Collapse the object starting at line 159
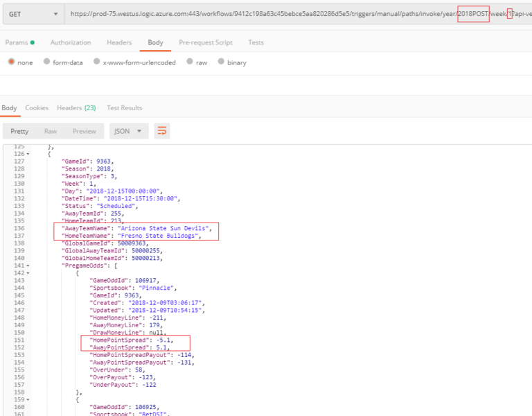Viewport: 532px width, 416px height. click(28, 399)
